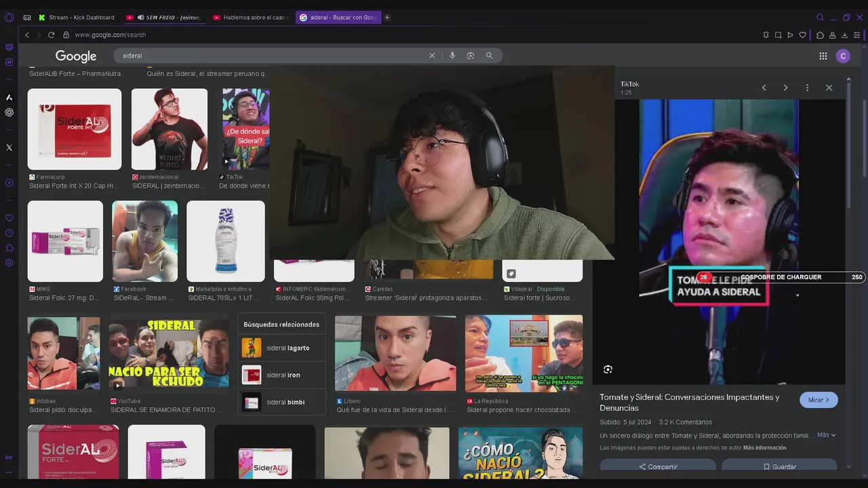Open YouTube NACIÓ PARA SER KCHUDO thumbnail
The width and height of the screenshot is (868, 488).
[169, 354]
